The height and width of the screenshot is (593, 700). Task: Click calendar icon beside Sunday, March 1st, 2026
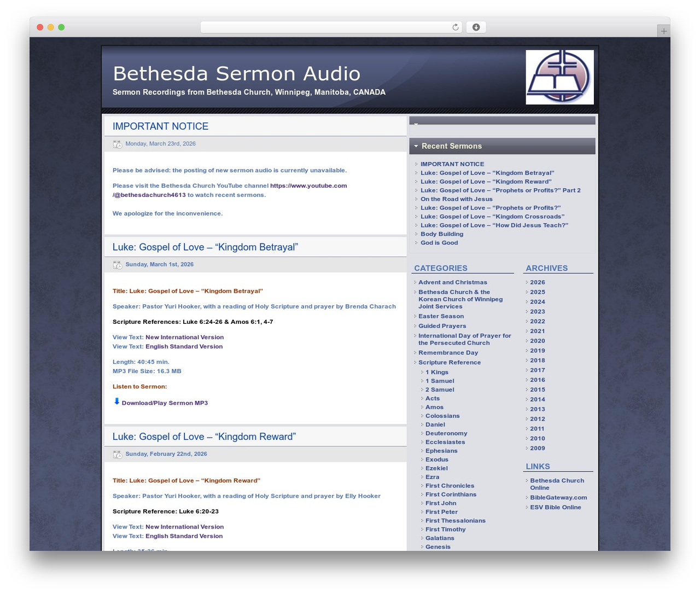118,265
